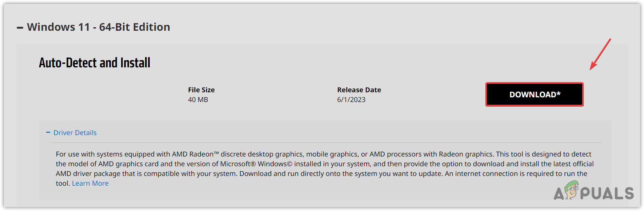Select the Release Date label
This screenshot has width=644, height=211.
359,90
